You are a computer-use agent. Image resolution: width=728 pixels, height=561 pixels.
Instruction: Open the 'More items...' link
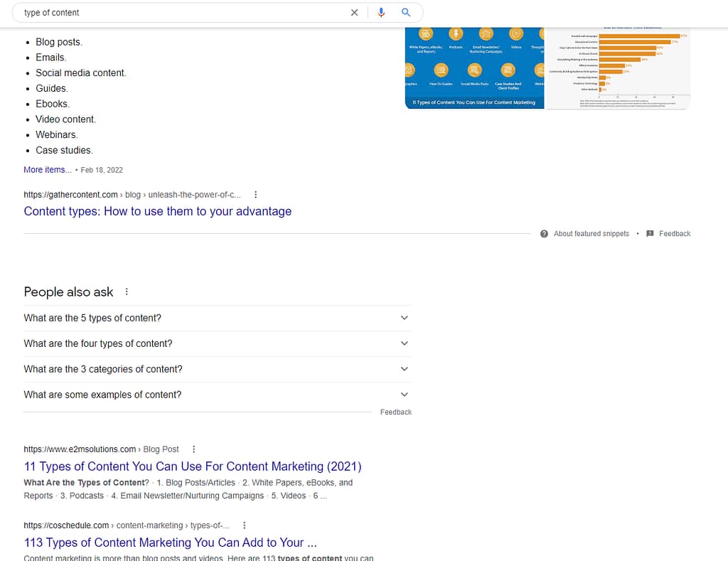click(x=48, y=170)
